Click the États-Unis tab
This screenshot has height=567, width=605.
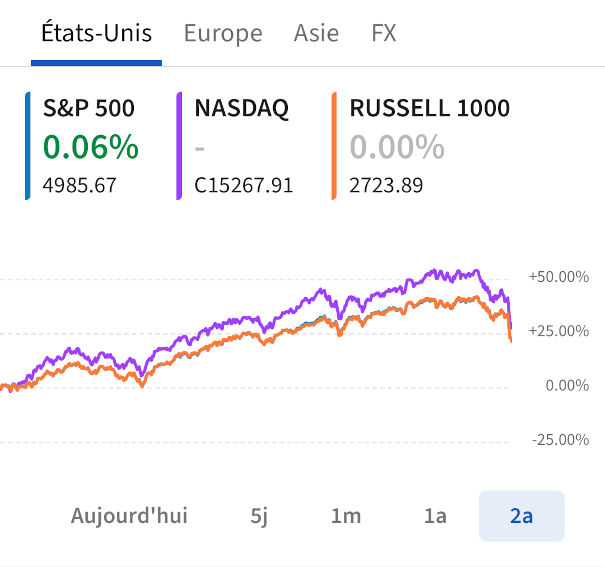[x=96, y=33]
